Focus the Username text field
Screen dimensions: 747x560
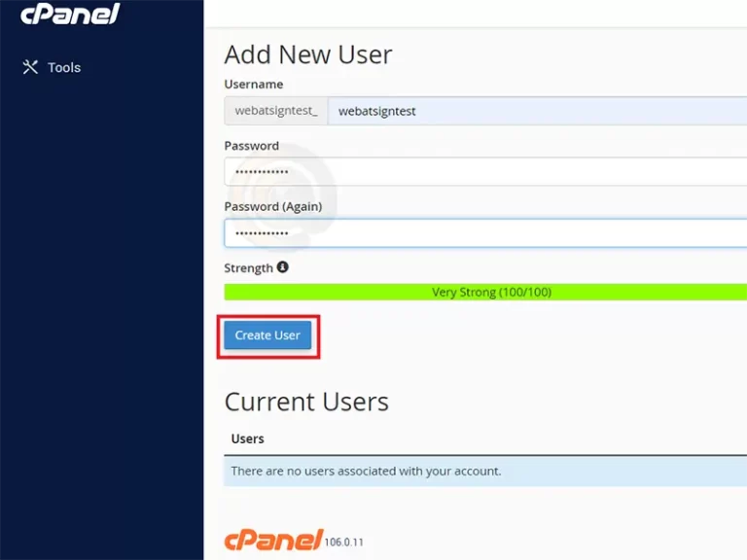(535, 111)
